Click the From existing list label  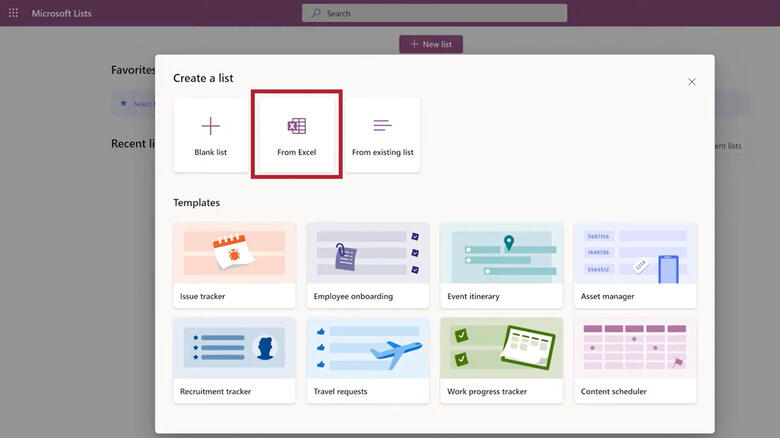[x=382, y=152]
